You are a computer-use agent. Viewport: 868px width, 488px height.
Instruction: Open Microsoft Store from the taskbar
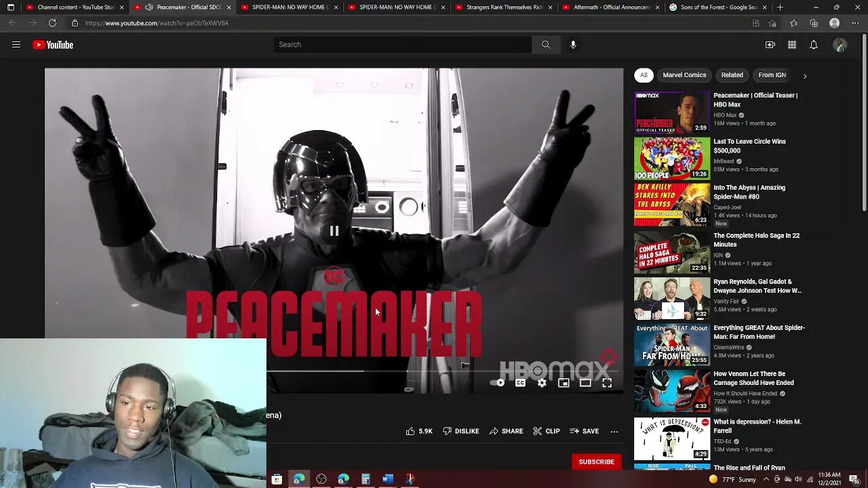click(277, 479)
